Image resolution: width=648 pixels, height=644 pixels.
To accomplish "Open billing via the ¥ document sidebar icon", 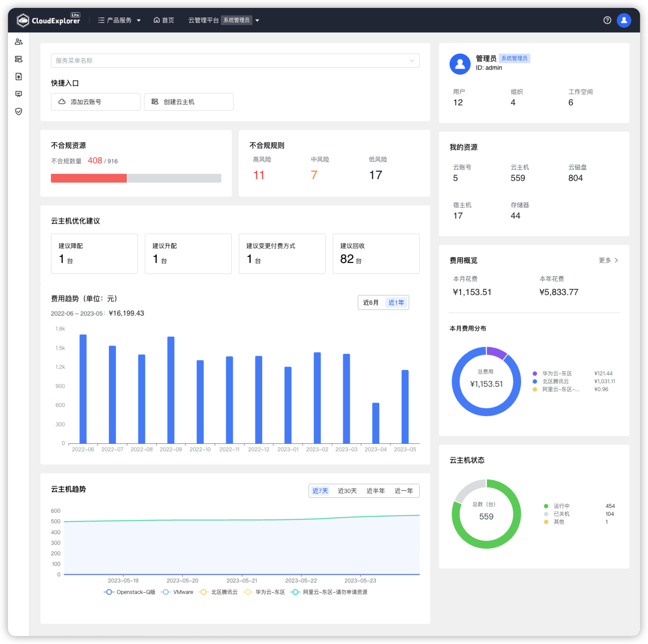I will point(19,76).
